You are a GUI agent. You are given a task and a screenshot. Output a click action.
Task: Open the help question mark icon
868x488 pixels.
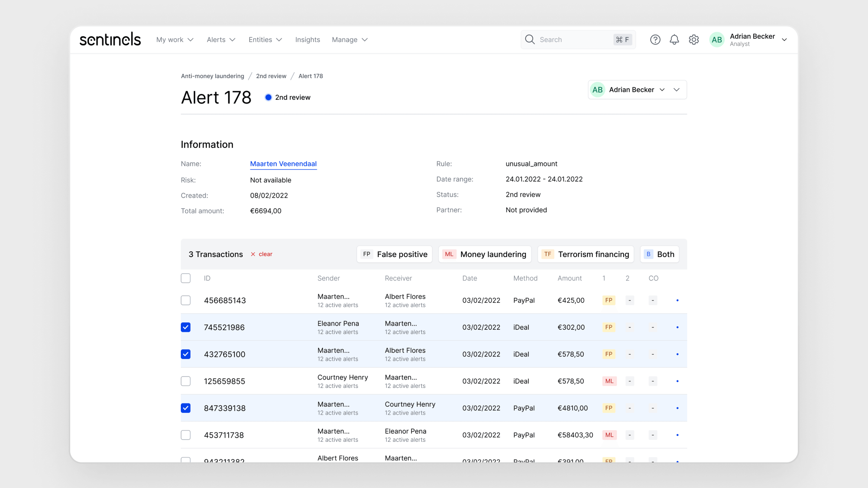(x=655, y=39)
